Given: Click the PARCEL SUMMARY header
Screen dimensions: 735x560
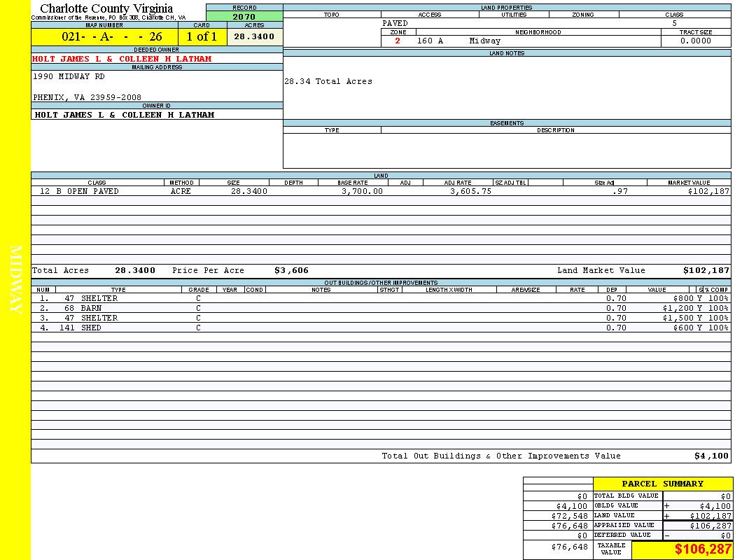Looking at the screenshot, I should click(662, 484).
